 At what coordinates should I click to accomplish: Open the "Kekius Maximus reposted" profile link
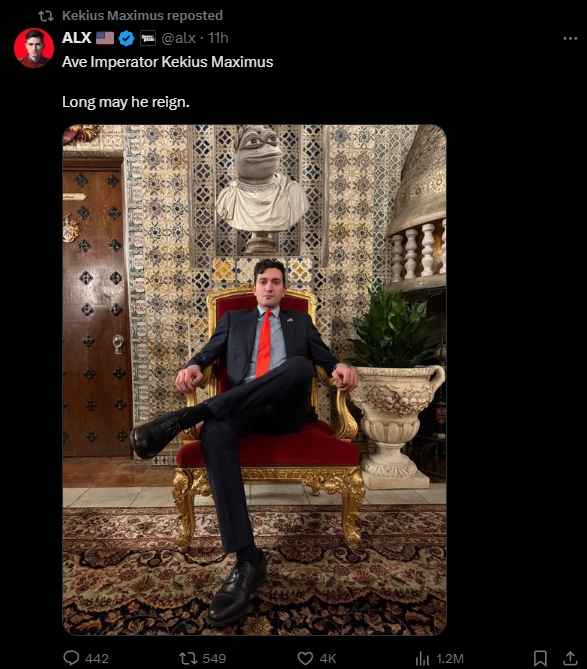(x=142, y=15)
